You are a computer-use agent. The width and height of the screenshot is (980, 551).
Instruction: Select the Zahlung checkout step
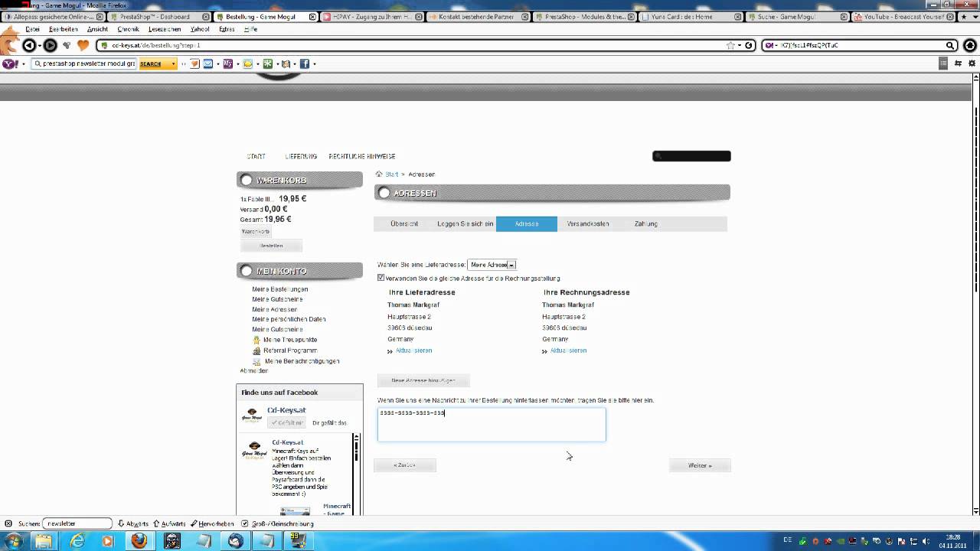click(x=645, y=224)
